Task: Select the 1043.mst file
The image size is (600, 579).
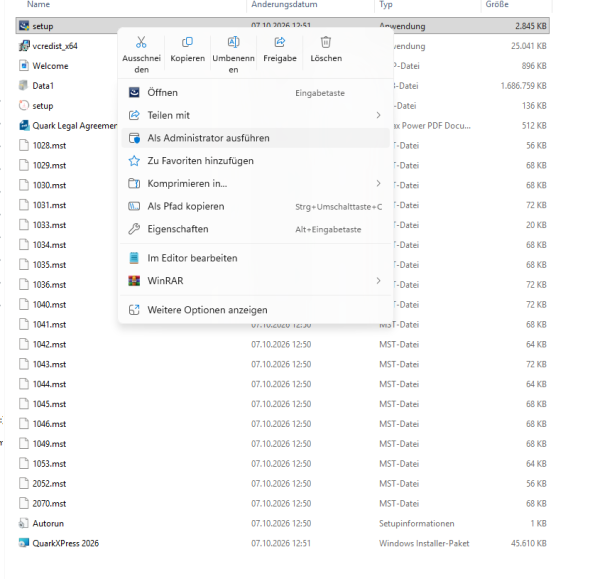Action: (x=49, y=364)
